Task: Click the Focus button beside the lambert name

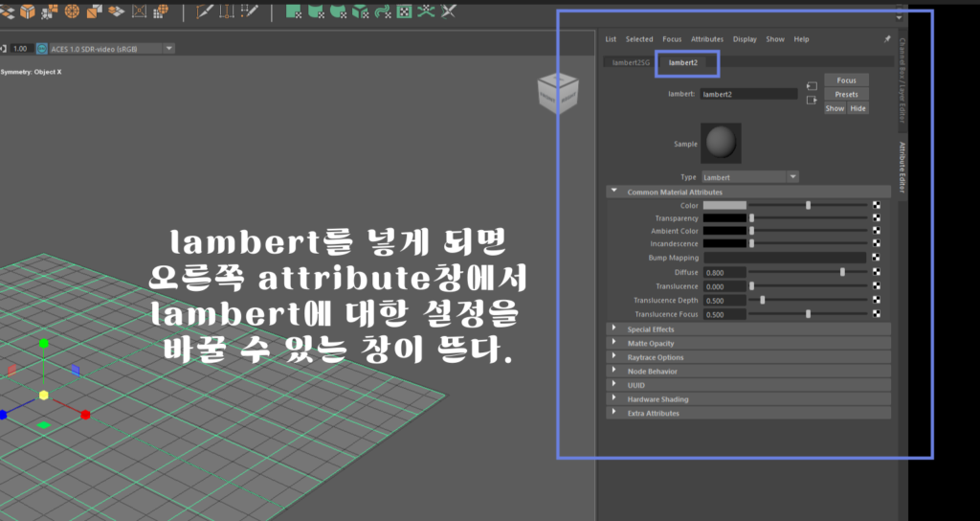Action: [846, 80]
